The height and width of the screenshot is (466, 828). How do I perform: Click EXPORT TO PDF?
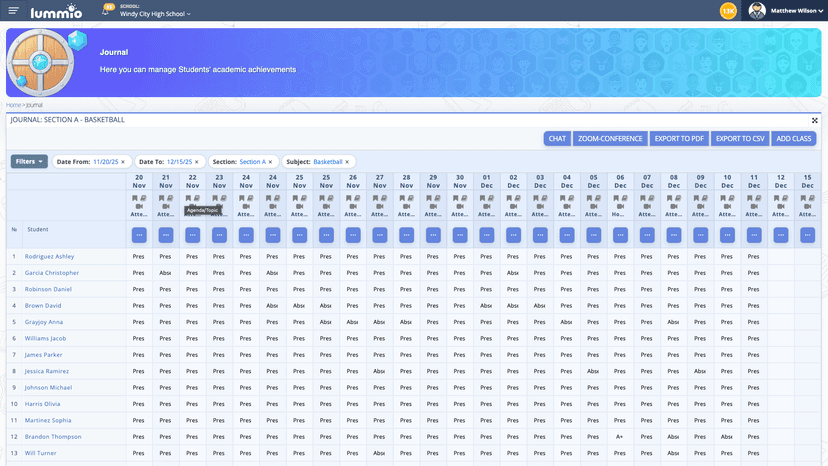tap(679, 139)
